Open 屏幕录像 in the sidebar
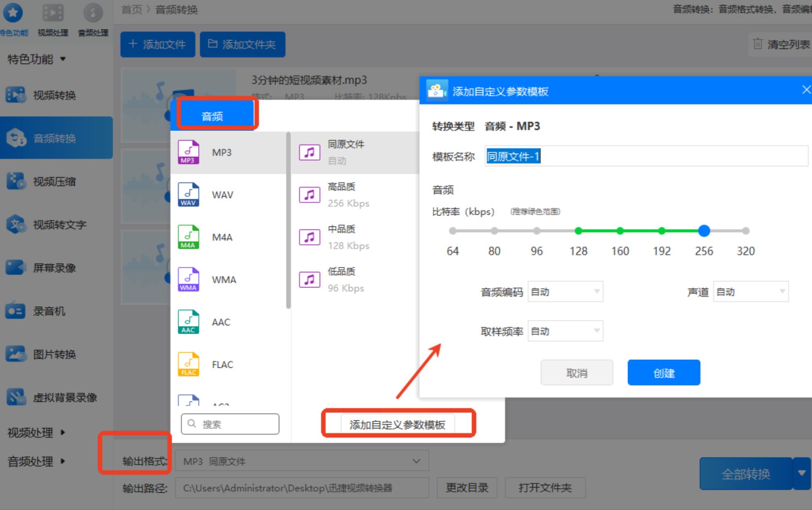Screen dimensions: 812x510 point(54,268)
